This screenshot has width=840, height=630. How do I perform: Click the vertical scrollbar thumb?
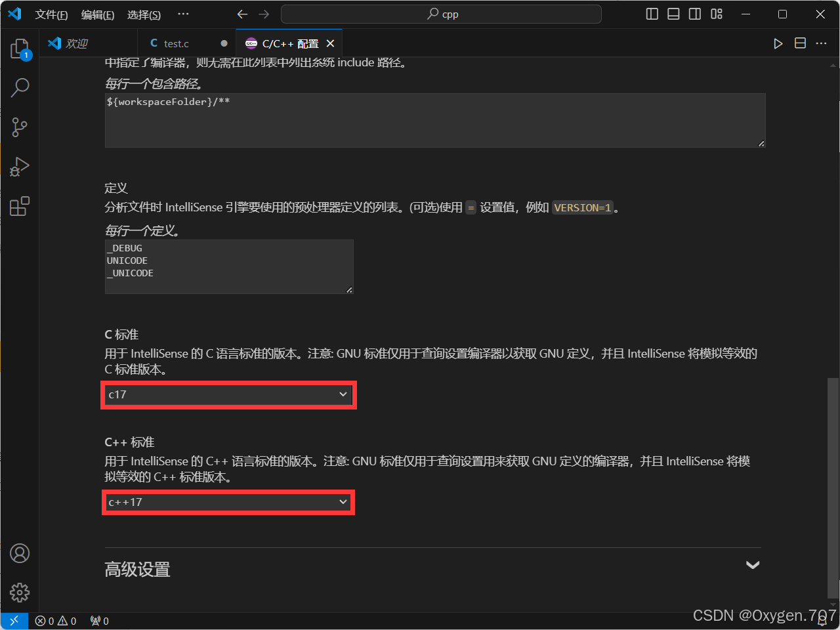point(833,488)
